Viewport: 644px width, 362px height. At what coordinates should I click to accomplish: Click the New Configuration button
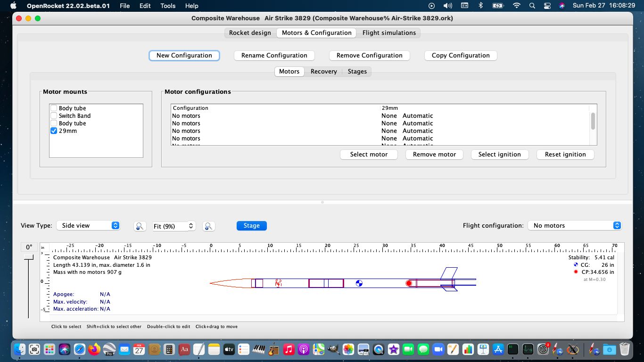coord(184,55)
